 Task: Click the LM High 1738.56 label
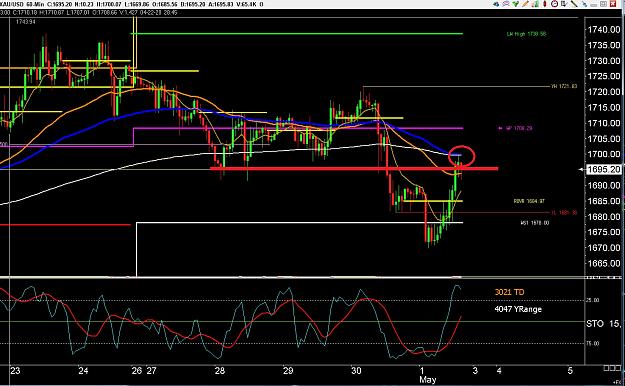(526, 34)
